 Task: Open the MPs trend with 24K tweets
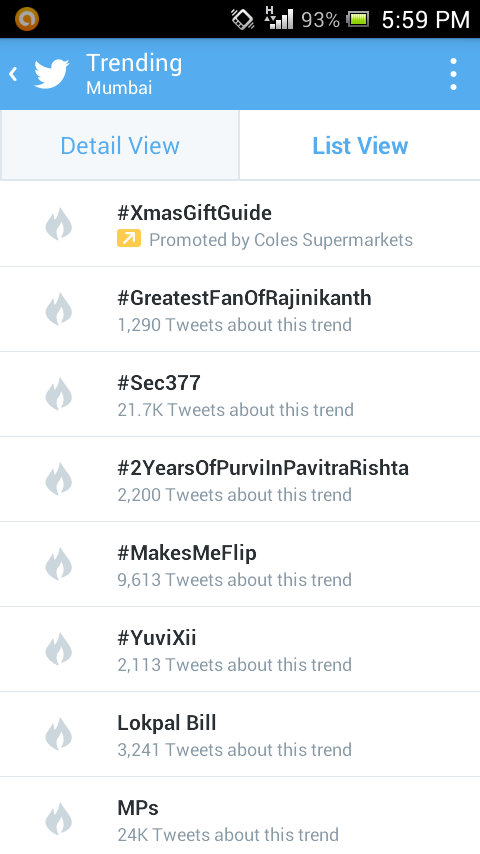240,816
